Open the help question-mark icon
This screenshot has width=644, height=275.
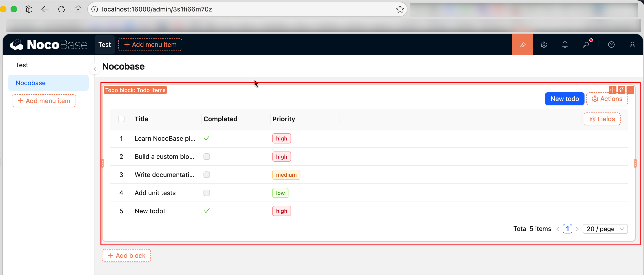[x=611, y=45]
